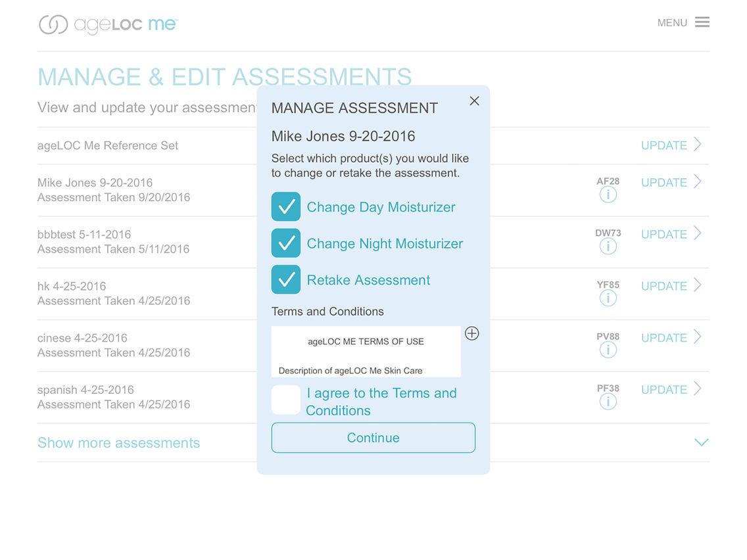Select the ageLOC Me Reference Set row name

[x=108, y=145]
